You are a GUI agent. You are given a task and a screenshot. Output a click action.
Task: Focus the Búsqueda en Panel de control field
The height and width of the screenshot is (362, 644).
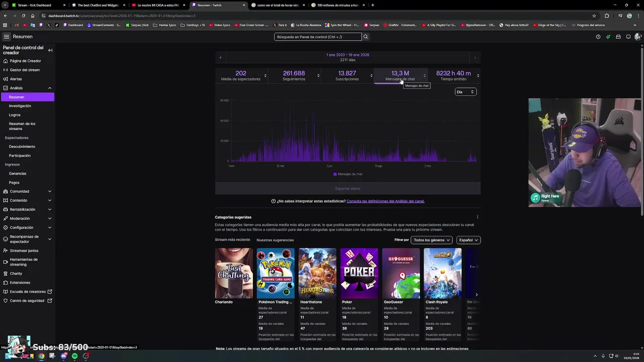318,37
